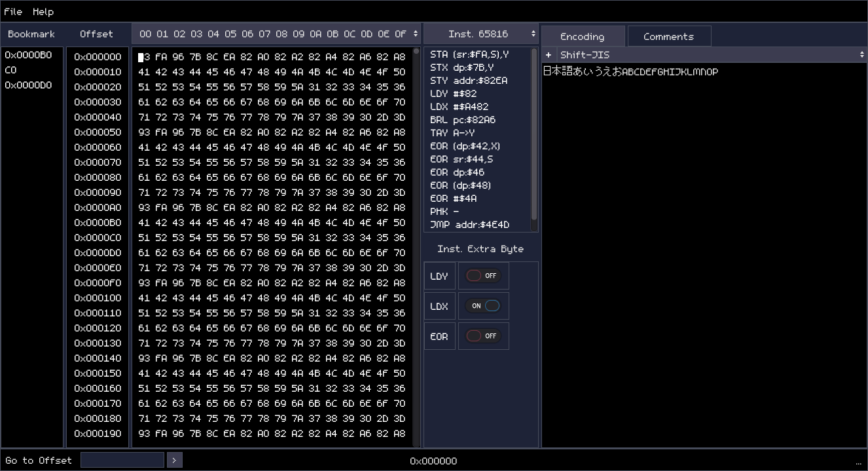The width and height of the screenshot is (868, 471).
Task: Switch to the Comments tab
Action: pos(668,37)
